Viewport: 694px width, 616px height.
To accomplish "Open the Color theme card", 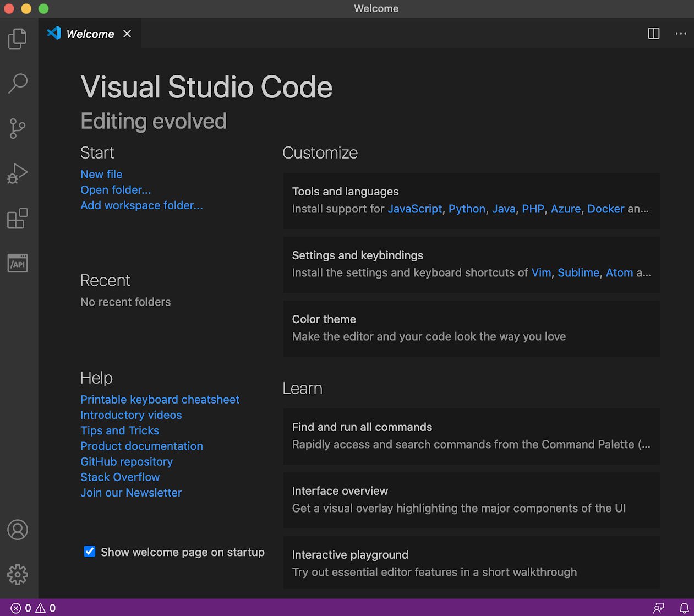I will (x=472, y=328).
